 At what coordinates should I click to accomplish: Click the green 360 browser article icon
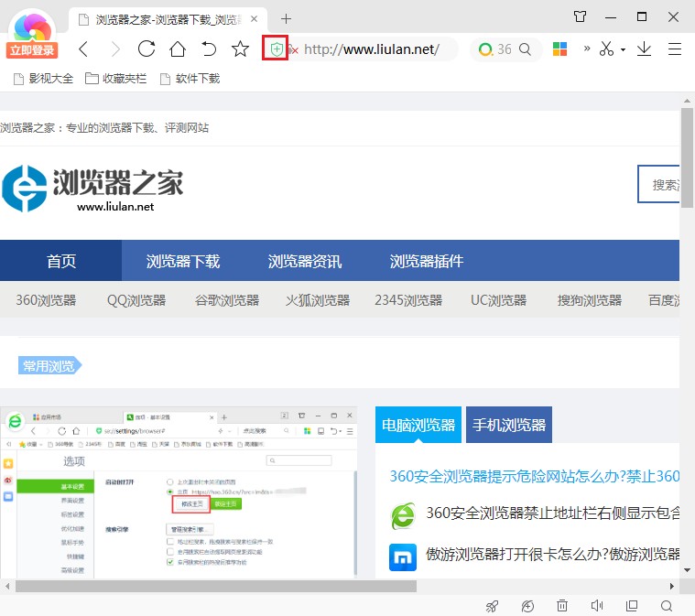[x=403, y=516]
